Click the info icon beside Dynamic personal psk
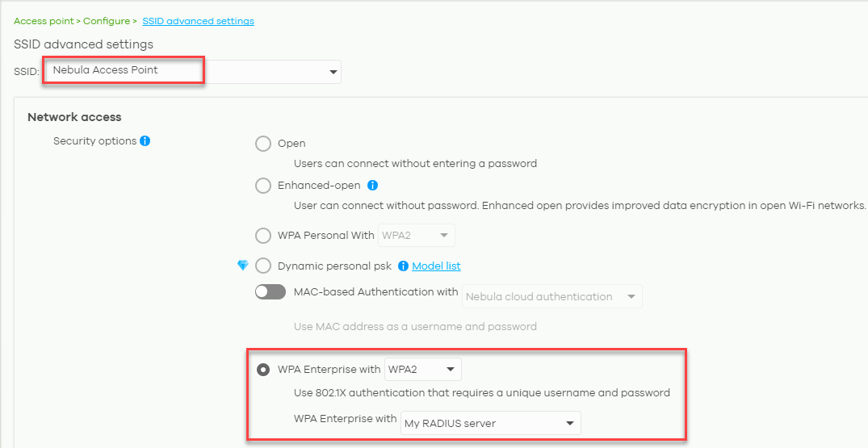868x448 pixels. 403,266
